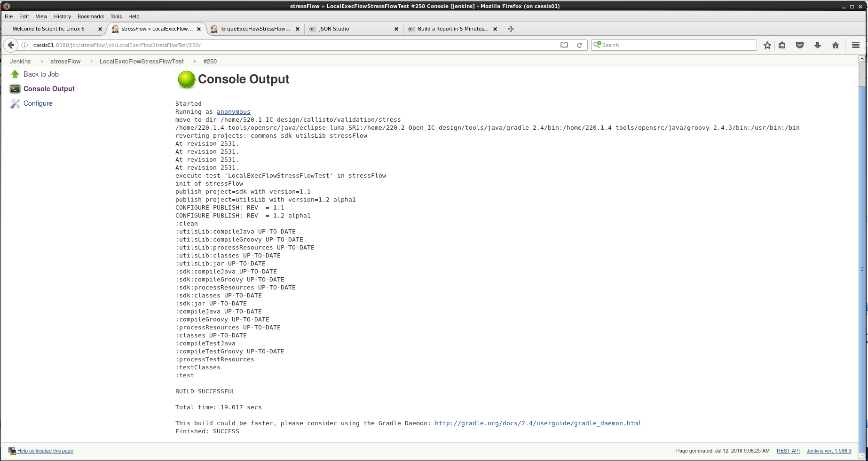Click the search engine magnifier icon
Image resolution: width=868 pixels, height=461 pixels.
(x=597, y=45)
